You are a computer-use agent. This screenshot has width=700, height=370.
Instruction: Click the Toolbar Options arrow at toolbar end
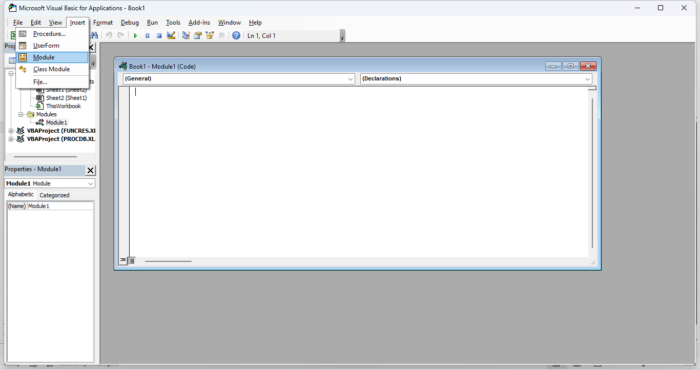(x=342, y=36)
